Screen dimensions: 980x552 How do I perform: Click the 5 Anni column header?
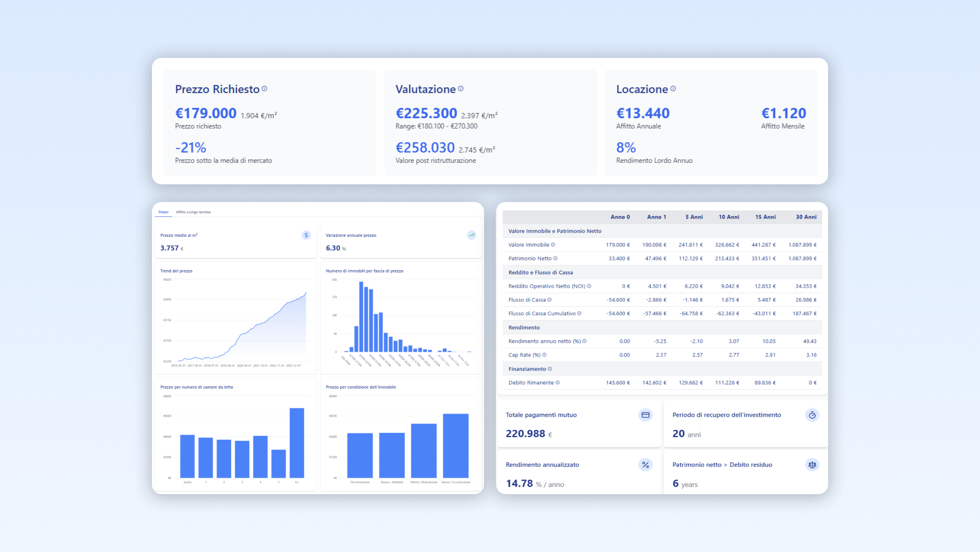[694, 217]
